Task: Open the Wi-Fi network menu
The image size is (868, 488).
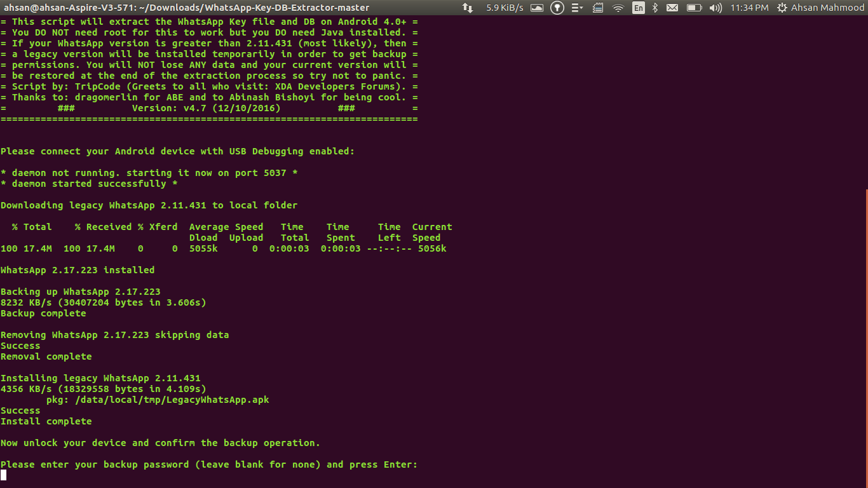Action: tap(618, 8)
